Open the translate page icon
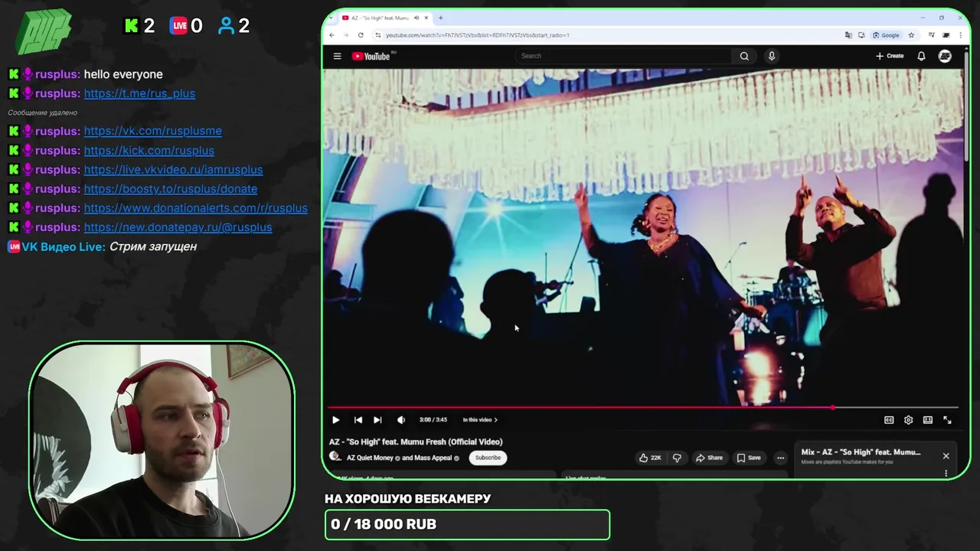 point(848,35)
